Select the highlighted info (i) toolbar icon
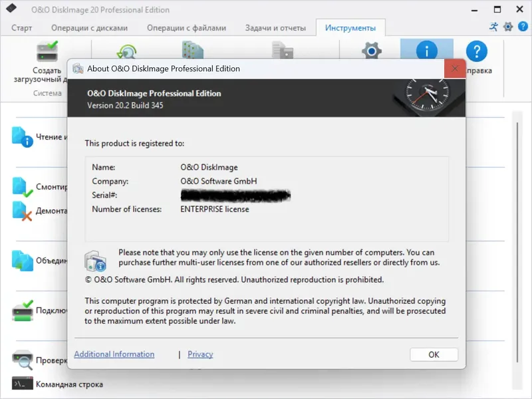Image resolution: width=532 pixels, height=399 pixels. 426,51
